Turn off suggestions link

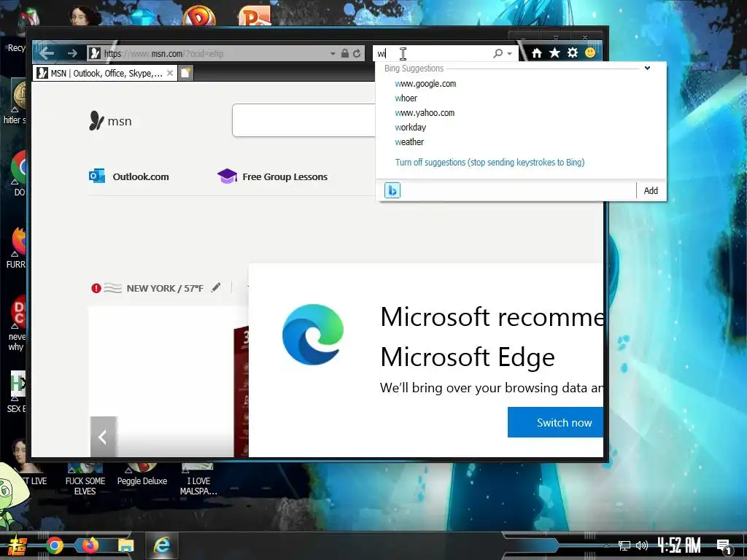[489, 163]
